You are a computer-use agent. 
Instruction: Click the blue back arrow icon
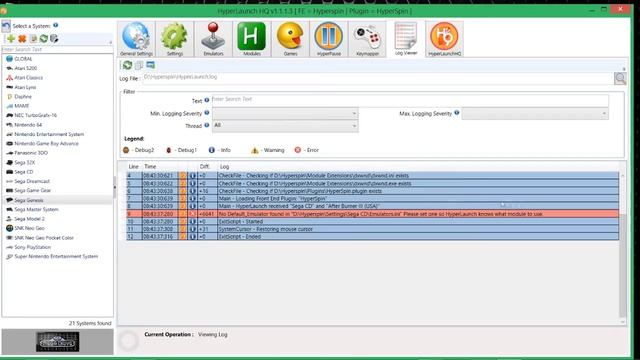pos(6,26)
